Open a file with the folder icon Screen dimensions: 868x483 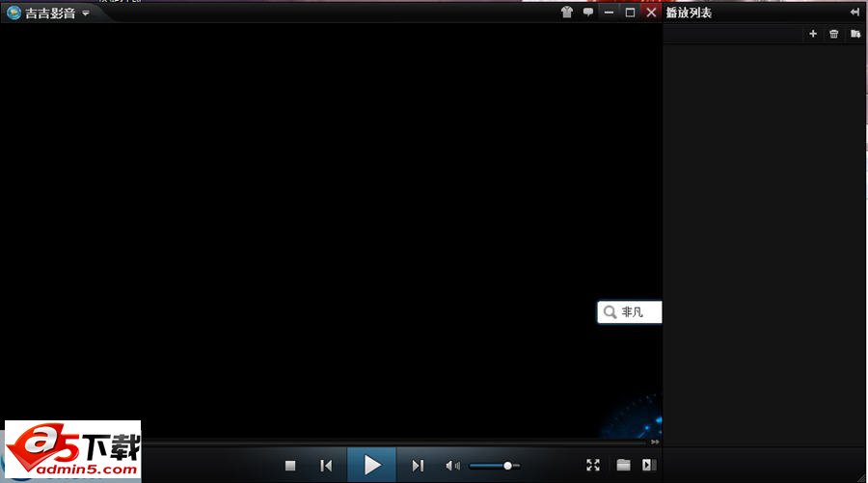coord(623,466)
